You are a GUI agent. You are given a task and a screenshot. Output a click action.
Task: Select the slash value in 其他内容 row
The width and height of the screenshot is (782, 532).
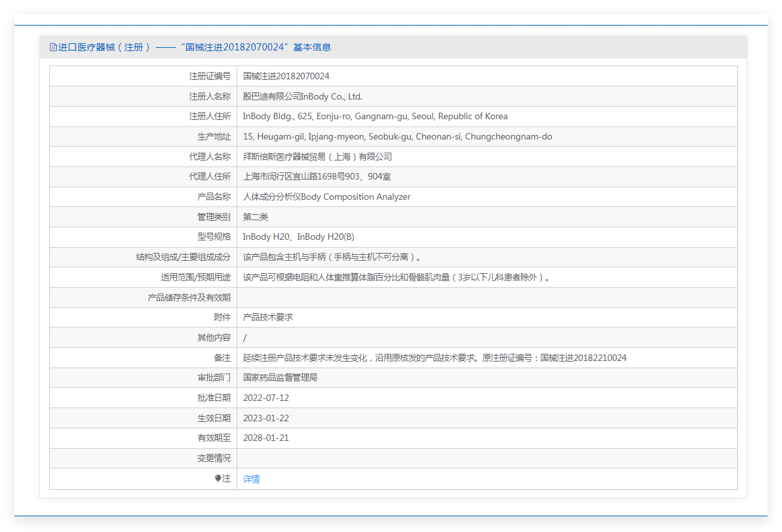(x=245, y=338)
